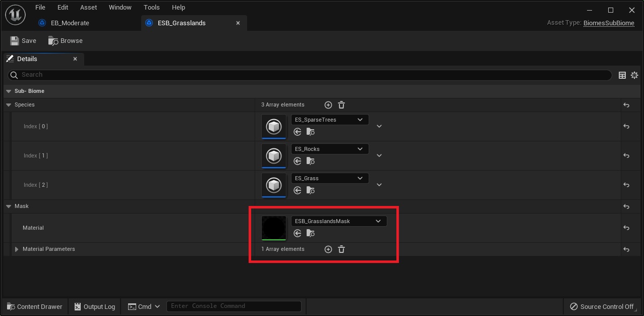Browse to ES_SparseTrees in Content Browser
The width and height of the screenshot is (644, 316).
pyautogui.click(x=311, y=132)
